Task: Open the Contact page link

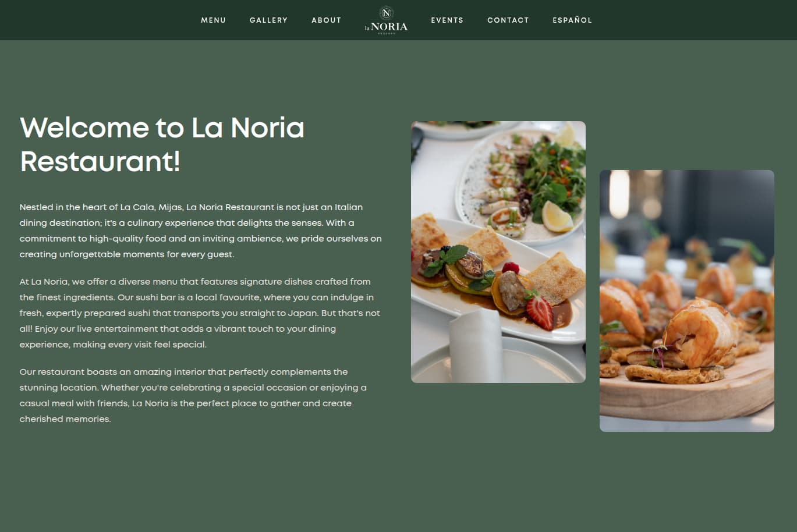Action: tap(508, 20)
